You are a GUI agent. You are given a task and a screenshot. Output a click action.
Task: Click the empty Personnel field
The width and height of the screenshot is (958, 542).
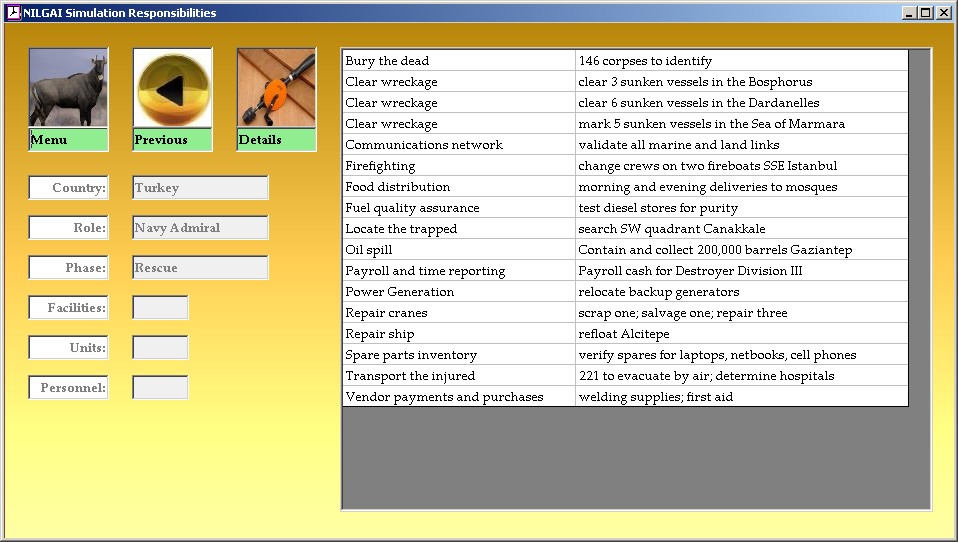pyautogui.click(x=160, y=388)
